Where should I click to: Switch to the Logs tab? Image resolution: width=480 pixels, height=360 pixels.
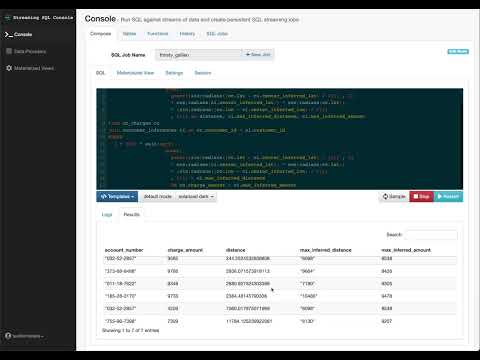tap(107, 214)
